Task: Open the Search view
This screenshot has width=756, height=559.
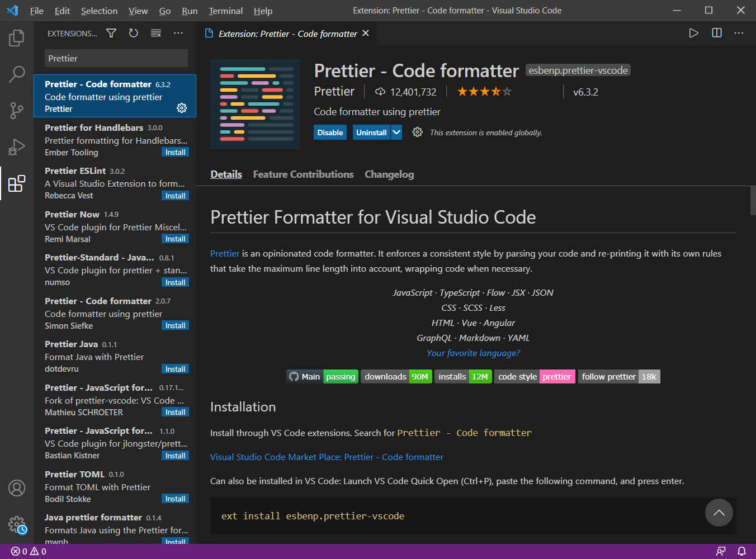Action: (x=16, y=74)
